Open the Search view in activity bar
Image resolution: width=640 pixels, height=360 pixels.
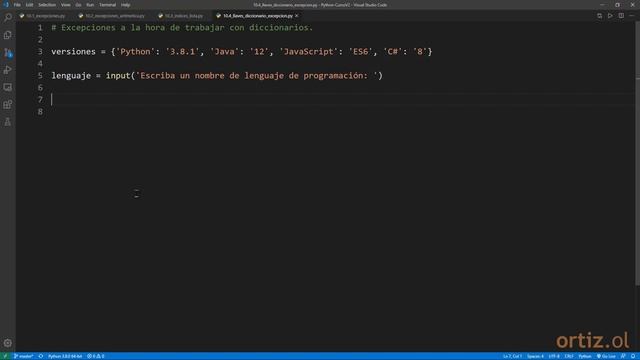7,17
